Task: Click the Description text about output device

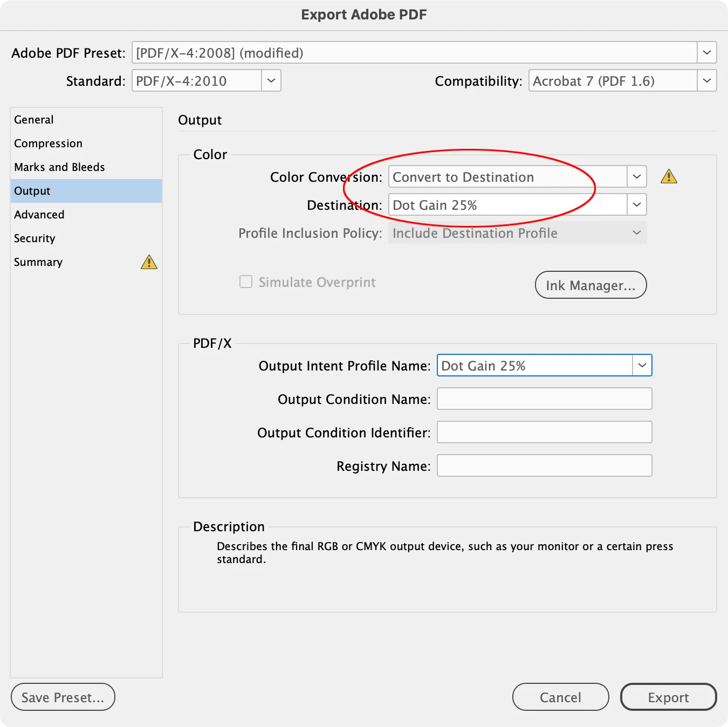Action: pyautogui.click(x=445, y=553)
